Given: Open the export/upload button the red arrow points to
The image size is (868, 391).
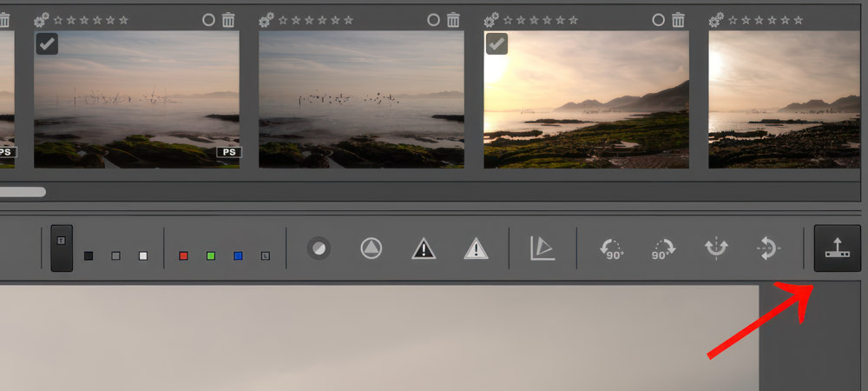Looking at the screenshot, I should tap(837, 249).
